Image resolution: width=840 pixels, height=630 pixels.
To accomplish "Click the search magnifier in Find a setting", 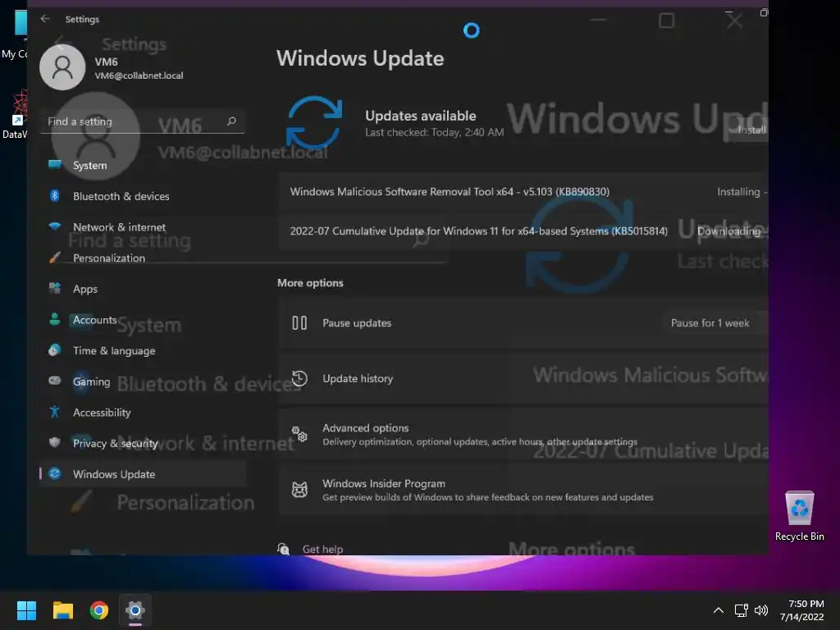I will click(x=231, y=121).
